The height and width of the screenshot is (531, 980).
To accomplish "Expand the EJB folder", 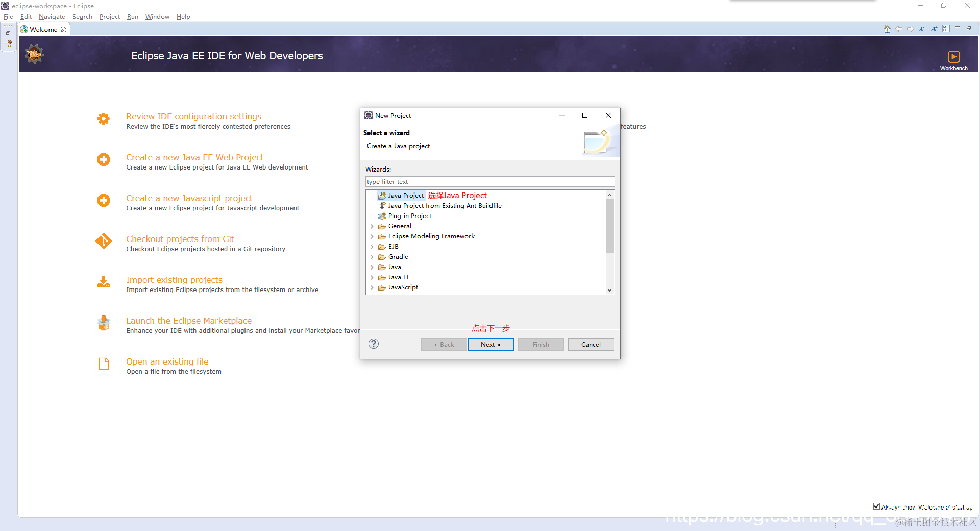I will pos(372,247).
